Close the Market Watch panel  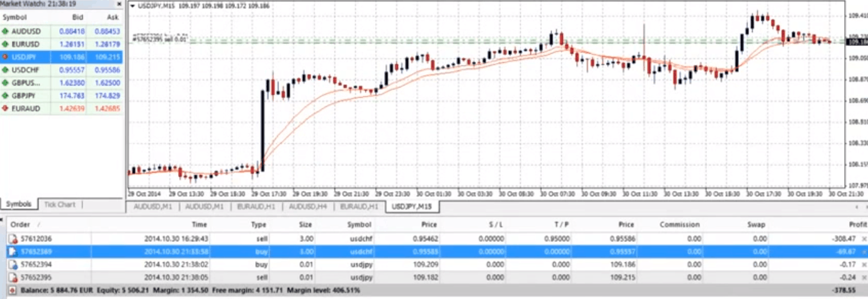(x=119, y=3)
